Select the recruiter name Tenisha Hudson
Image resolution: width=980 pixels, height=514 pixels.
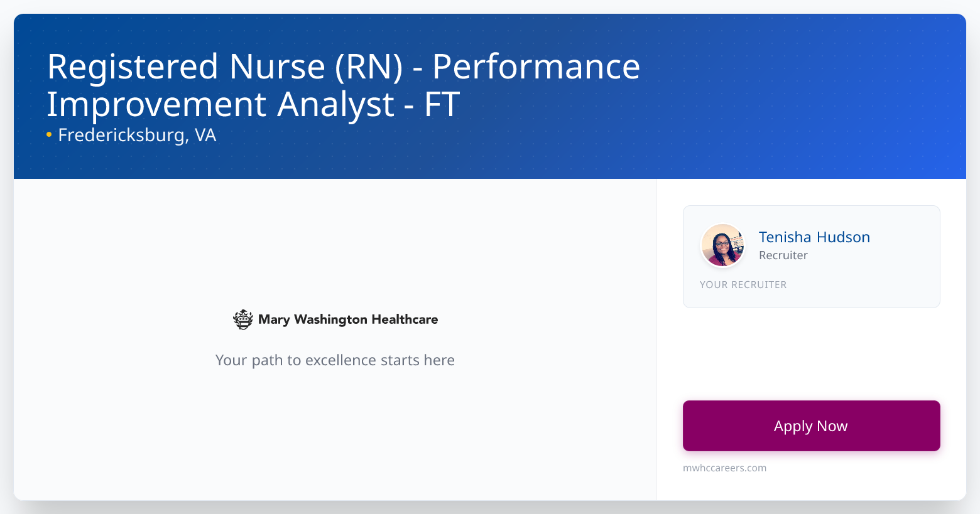(814, 237)
